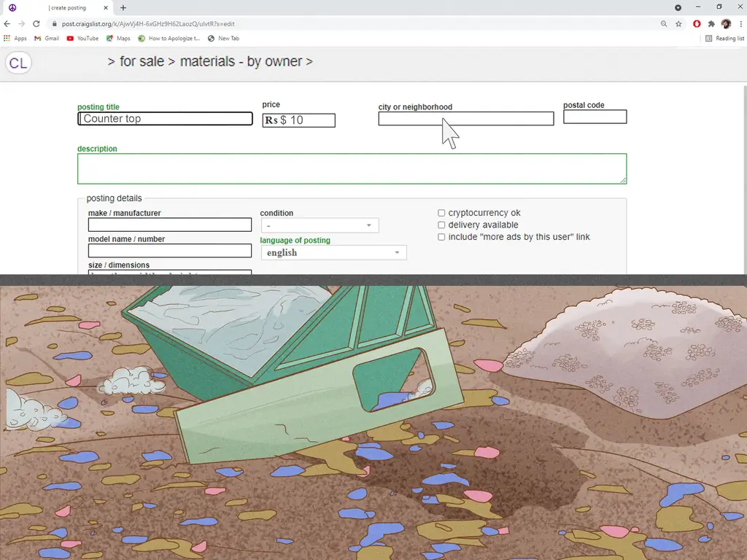
Task: Click the browser forward arrow
Action: point(21,24)
